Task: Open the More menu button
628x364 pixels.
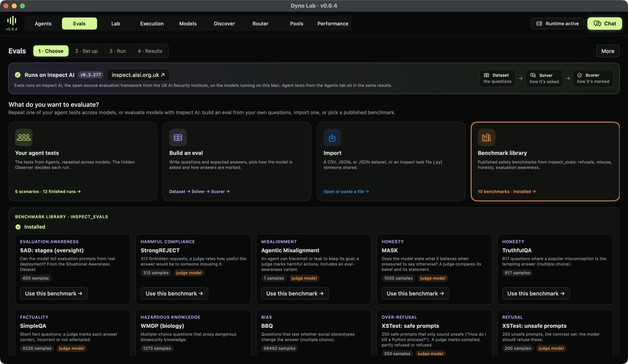Action: click(608, 51)
